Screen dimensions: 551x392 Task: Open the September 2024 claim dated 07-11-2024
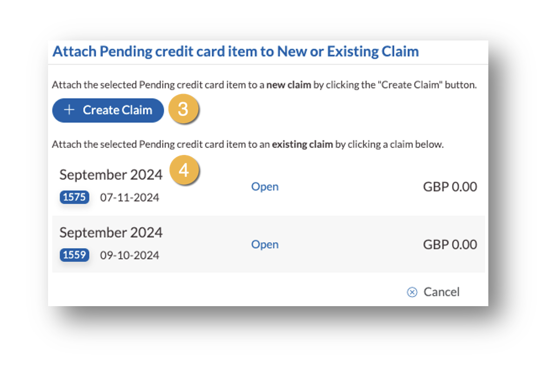[264, 186]
